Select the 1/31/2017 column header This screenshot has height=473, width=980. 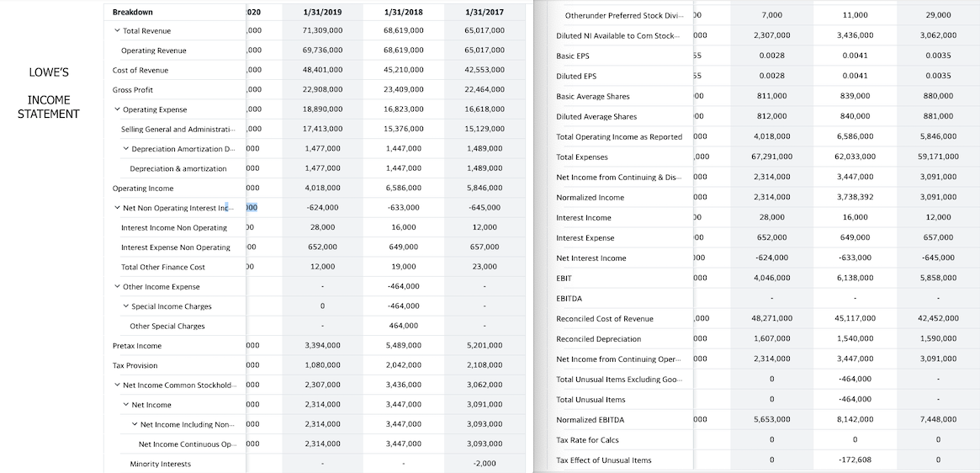coord(485,12)
